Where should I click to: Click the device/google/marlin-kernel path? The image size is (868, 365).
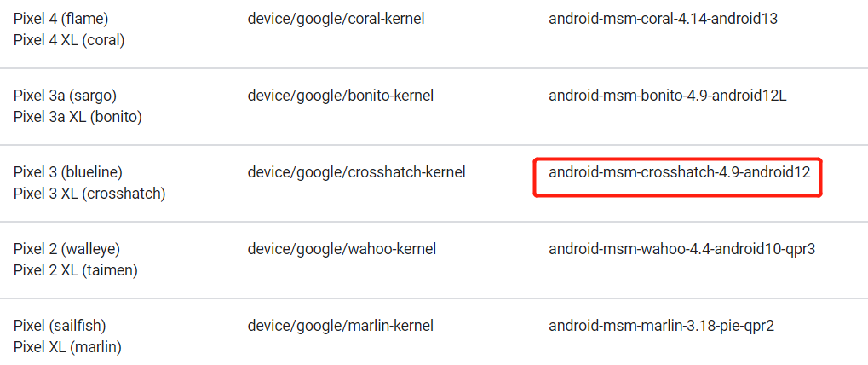(340, 325)
